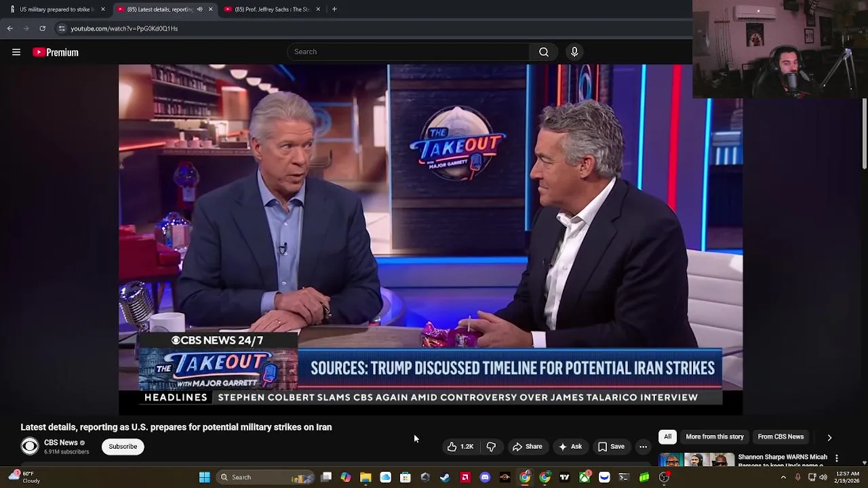Open more actions three-dot menu
868x488 pixels.
[x=643, y=447]
